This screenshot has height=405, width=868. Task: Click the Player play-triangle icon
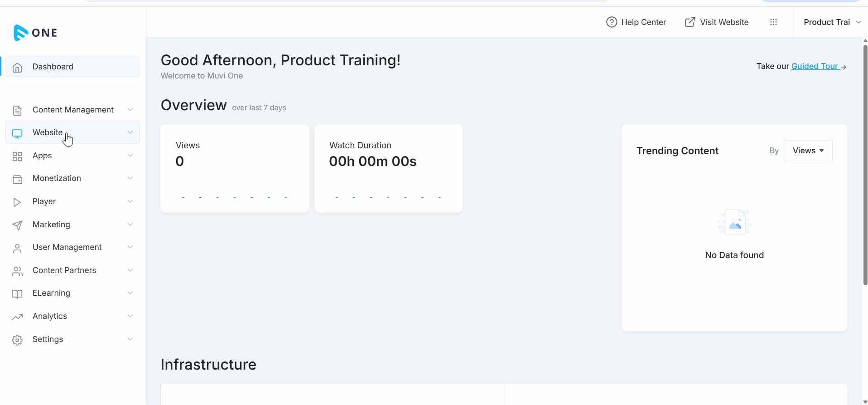[x=17, y=202]
